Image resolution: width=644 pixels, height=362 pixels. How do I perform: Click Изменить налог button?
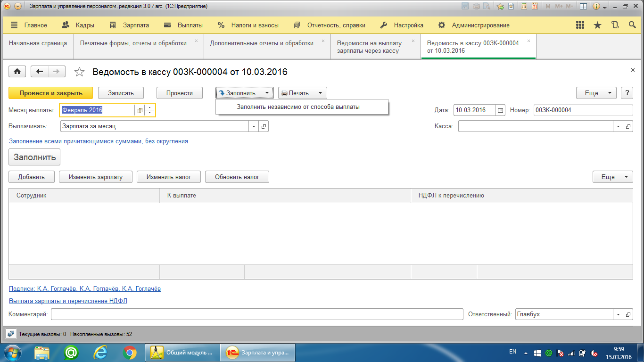tap(169, 177)
